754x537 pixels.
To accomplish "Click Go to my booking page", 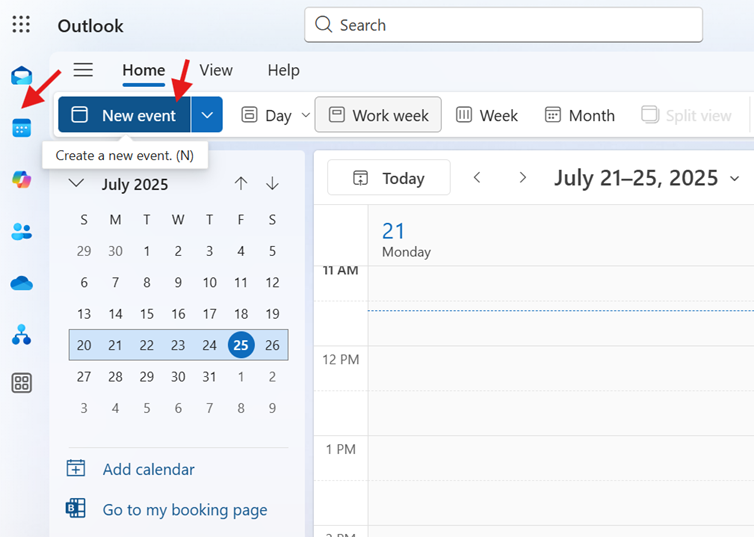I will tap(184, 509).
